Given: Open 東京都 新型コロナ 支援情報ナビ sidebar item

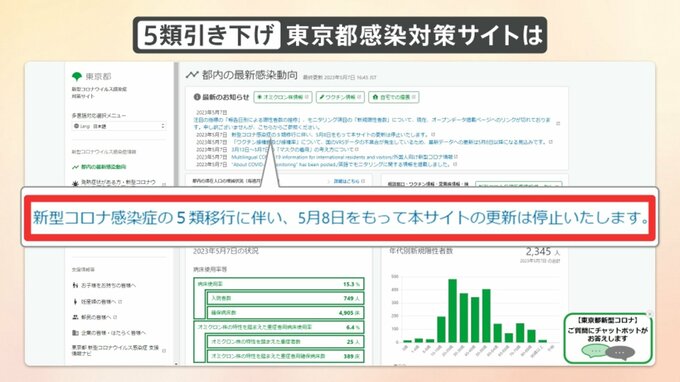Looking at the screenshot, I should tap(118, 350).
